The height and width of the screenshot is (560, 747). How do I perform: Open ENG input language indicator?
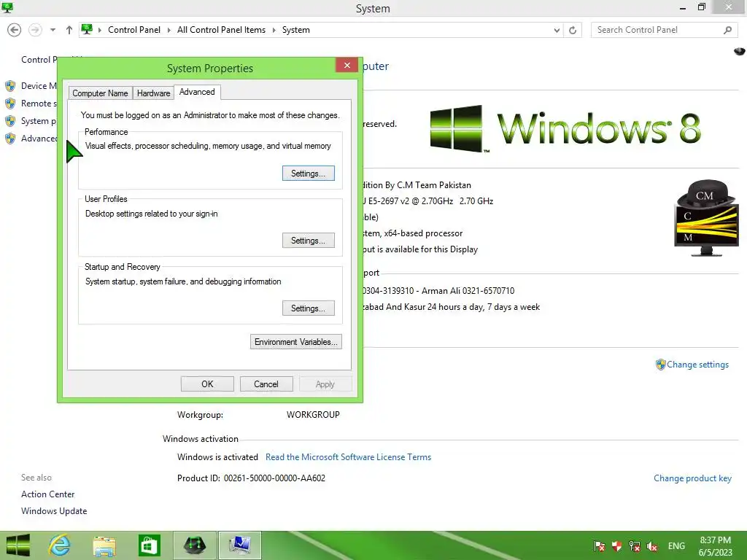[x=676, y=546]
